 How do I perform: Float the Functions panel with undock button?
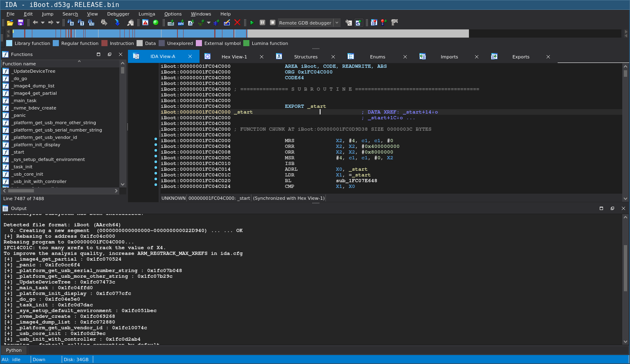[109, 54]
